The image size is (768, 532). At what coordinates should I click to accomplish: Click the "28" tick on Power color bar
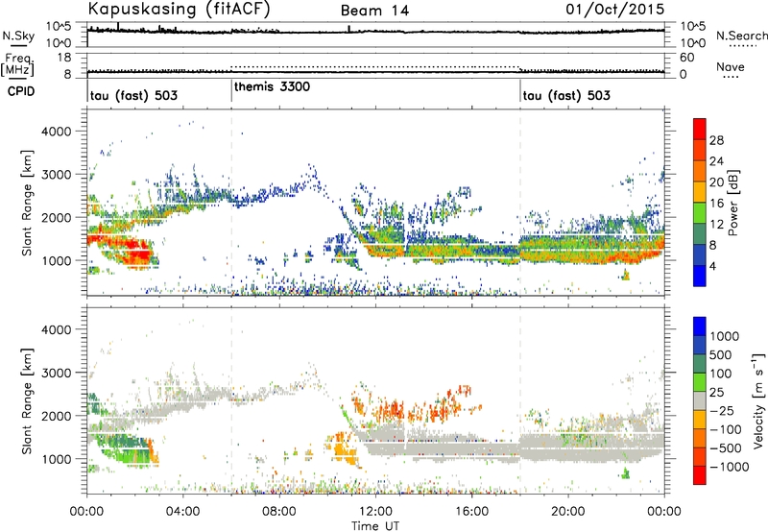point(716,140)
